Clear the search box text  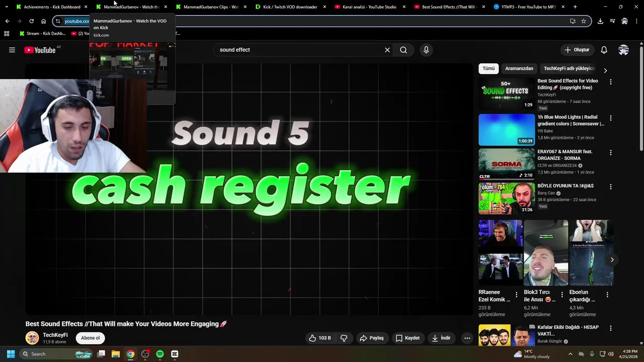click(x=387, y=50)
